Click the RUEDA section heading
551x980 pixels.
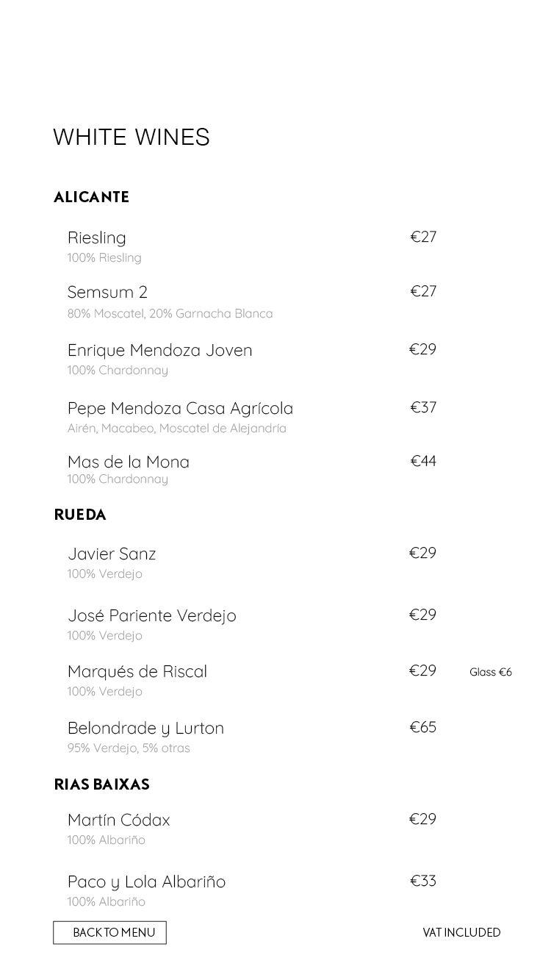[x=80, y=515]
